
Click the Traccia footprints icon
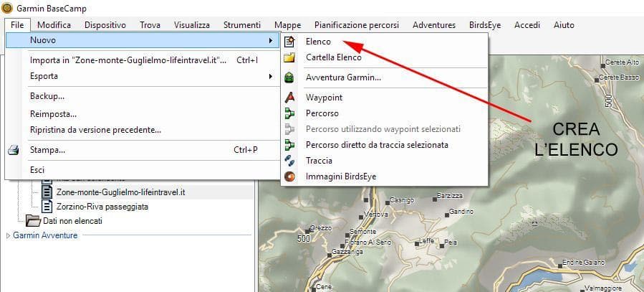click(289, 161)
